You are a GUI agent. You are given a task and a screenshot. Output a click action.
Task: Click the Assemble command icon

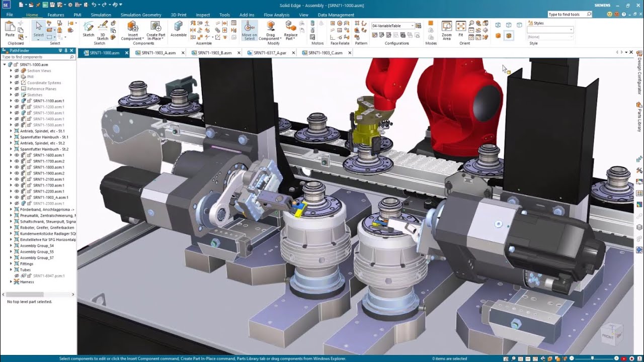179,29
